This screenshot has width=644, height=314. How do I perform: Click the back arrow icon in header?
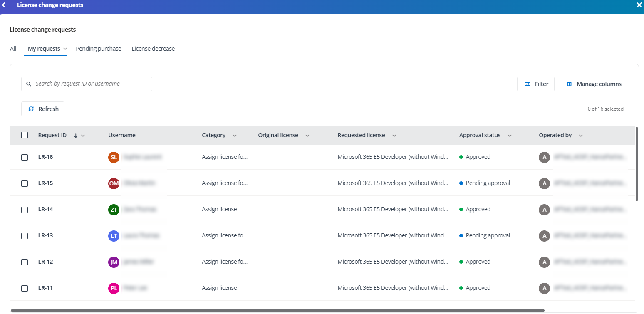(x=6, y=5)
